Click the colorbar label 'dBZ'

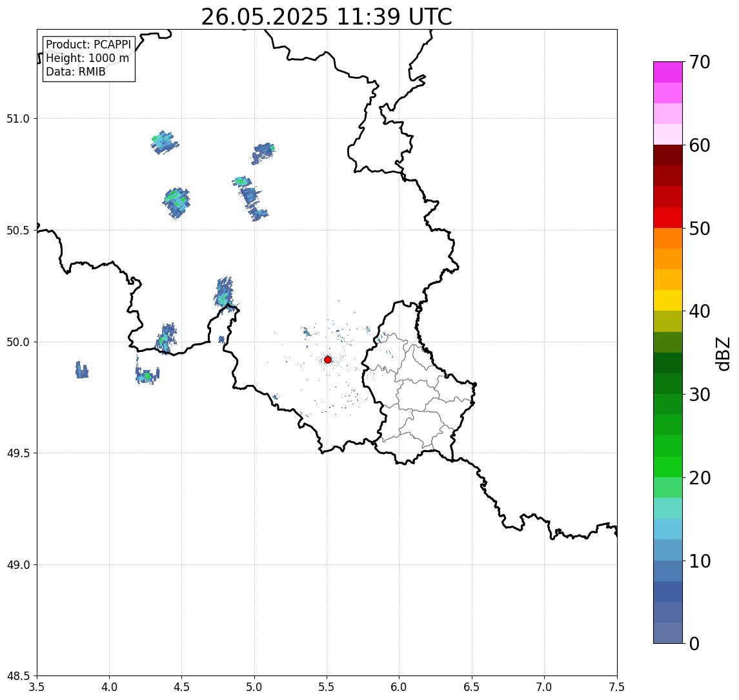722,354
